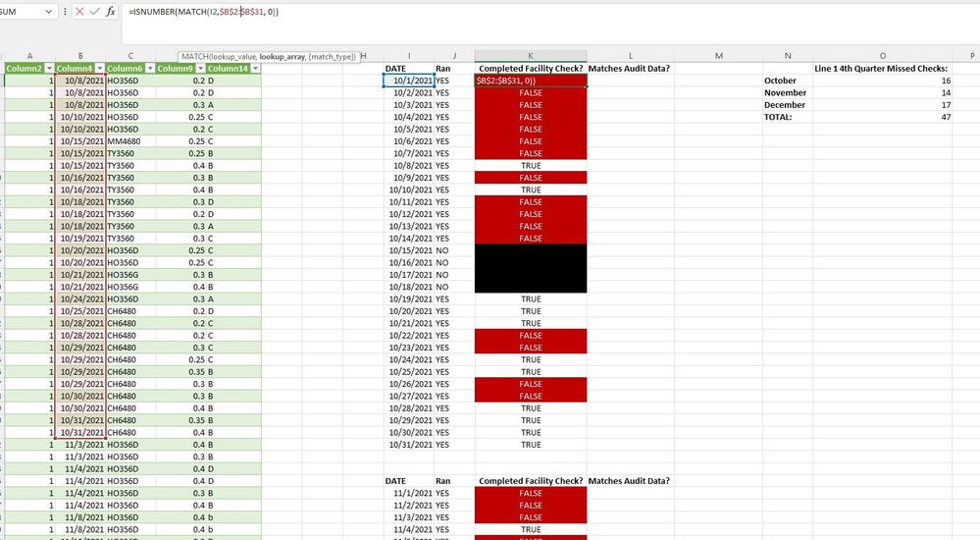Screen dimensions: 980x540
Task: Select column A header
Action: (29, 56)
